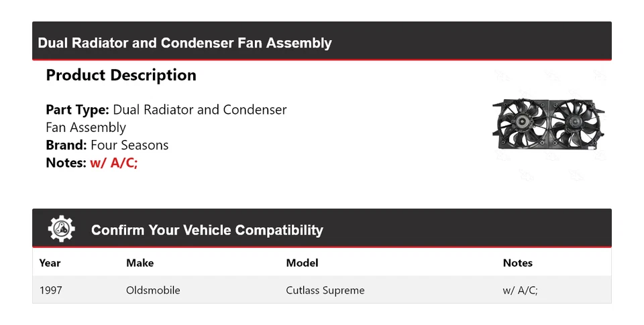Click the left fan in the product photo
Image resolution: width=644 pixels, height=325 pixels.
coord(521,124)
